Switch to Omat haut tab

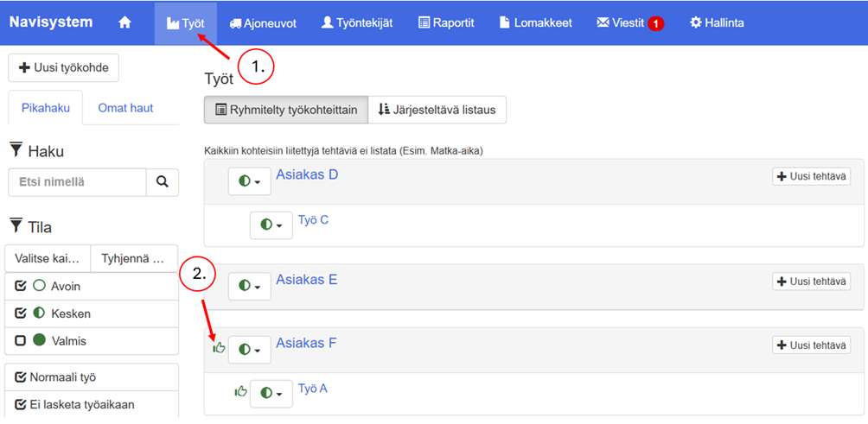(x=125, y=108)
